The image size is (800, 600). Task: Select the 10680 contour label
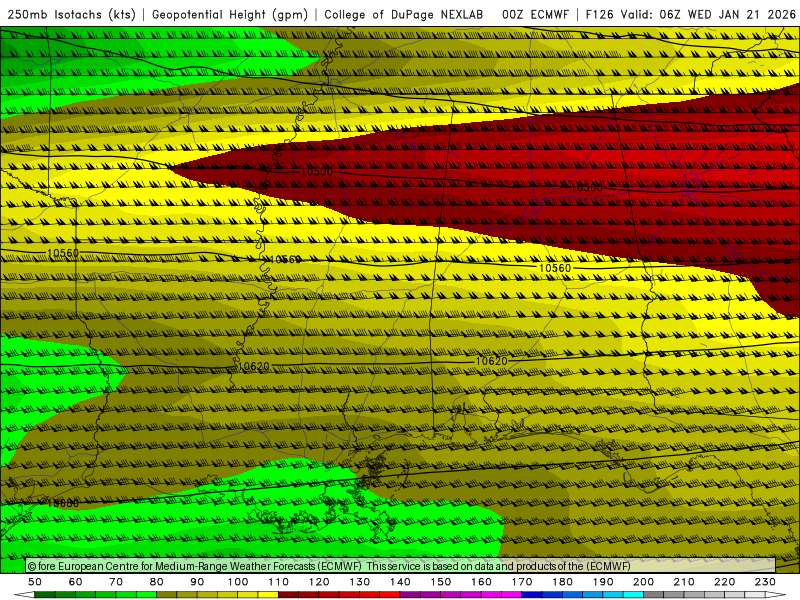(63, 504)
